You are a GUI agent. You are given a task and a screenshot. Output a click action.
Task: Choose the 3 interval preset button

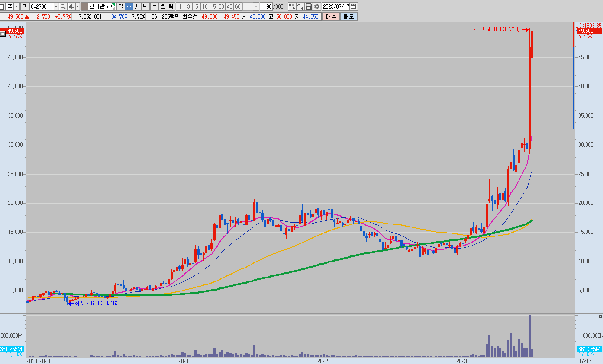pos(188,6)
